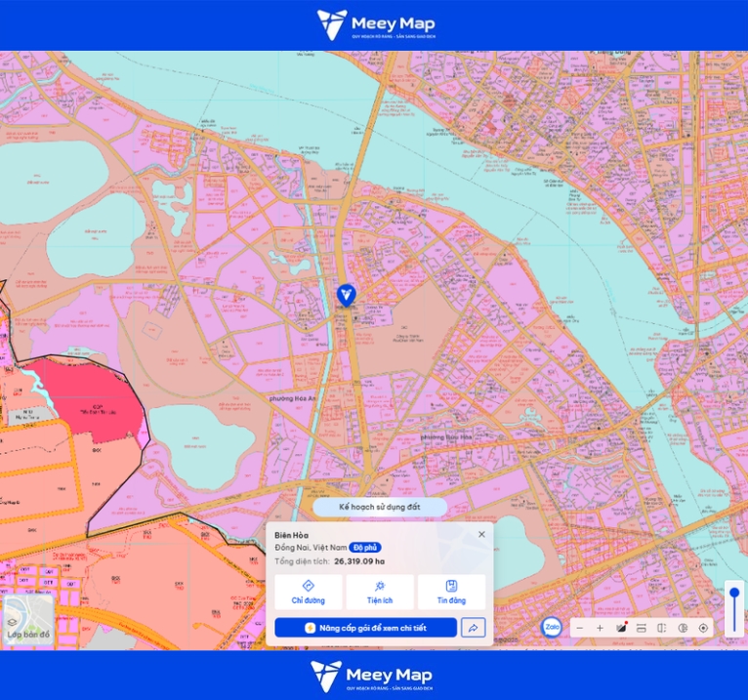Click the Biên Hòa title text
Image resolution: width=748 pixels, height=700 pixels.
(291, 535)
